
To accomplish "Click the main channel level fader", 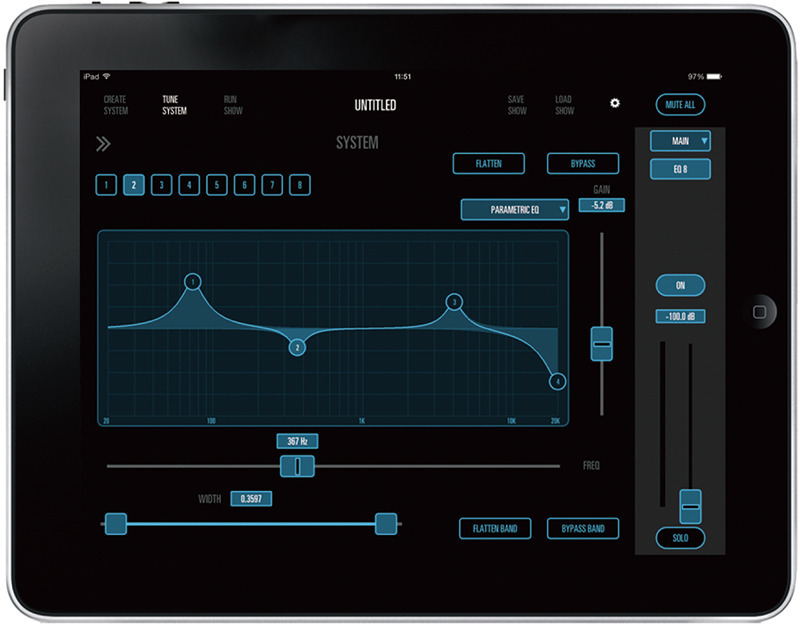I will (690, 506).
